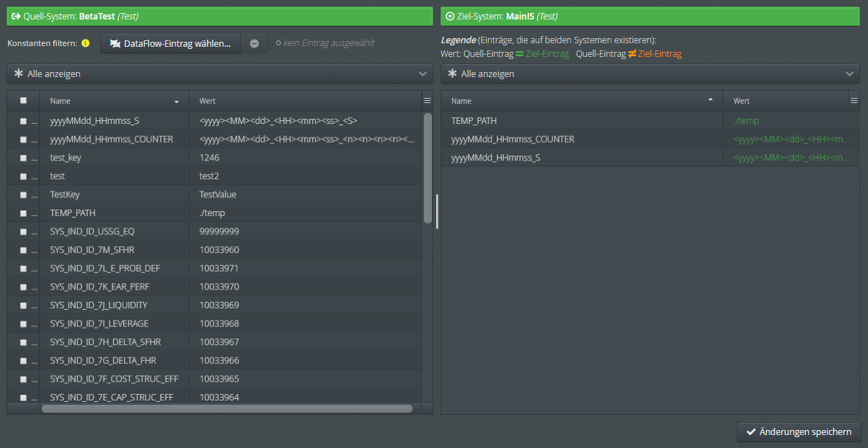The width and height of the screenshot is (868, 448).
Task: Sort target table by Wert column header
Action: point(786,101)
